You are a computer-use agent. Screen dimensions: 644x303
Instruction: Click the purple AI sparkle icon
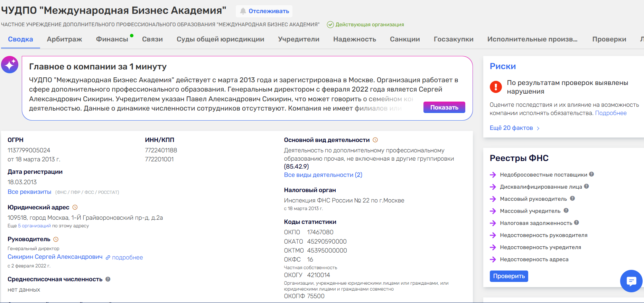click(x=10, y=65)
